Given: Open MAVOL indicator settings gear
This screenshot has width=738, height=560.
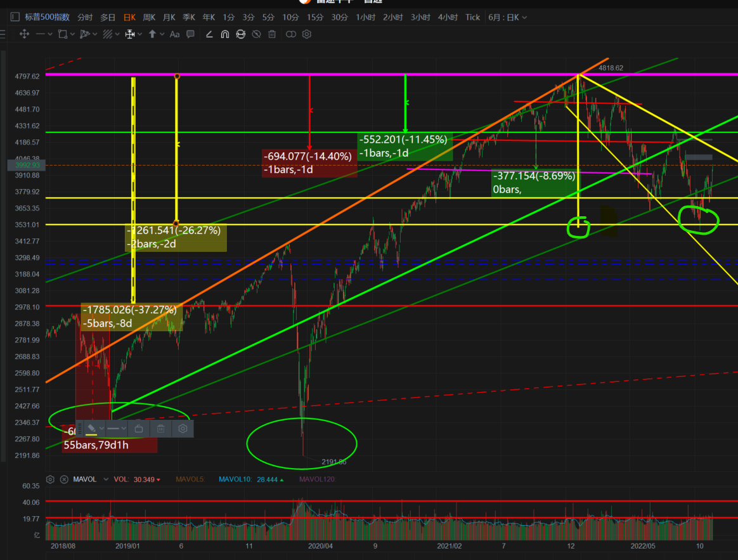Looking at the screenshot, I should click(51, 479).
